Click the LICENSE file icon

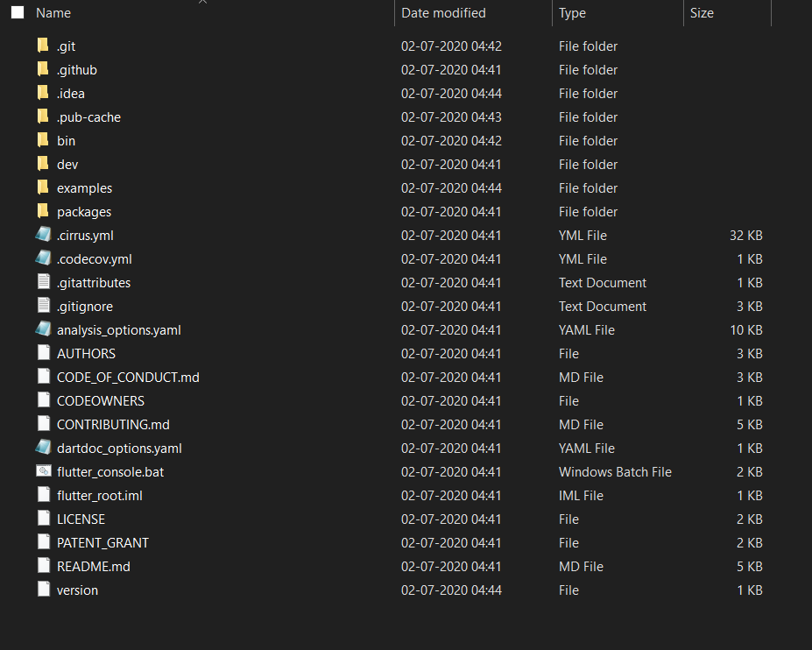44,519
